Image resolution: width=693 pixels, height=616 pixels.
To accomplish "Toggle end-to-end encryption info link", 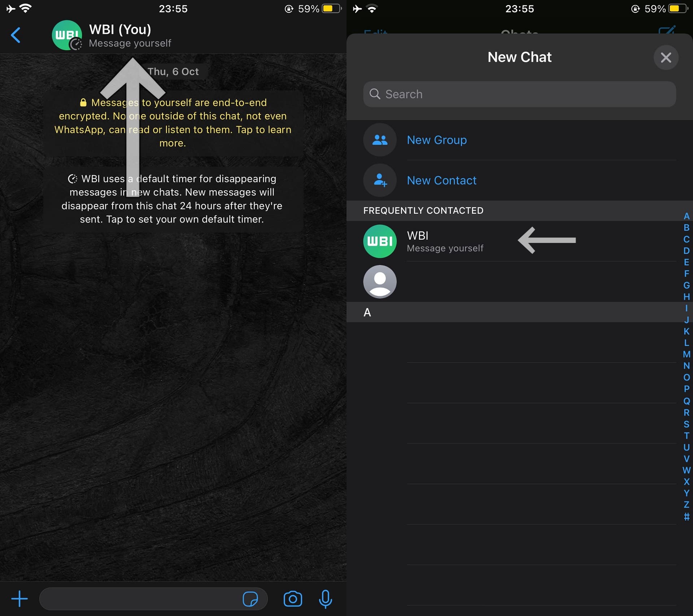I will coord(173,122).
